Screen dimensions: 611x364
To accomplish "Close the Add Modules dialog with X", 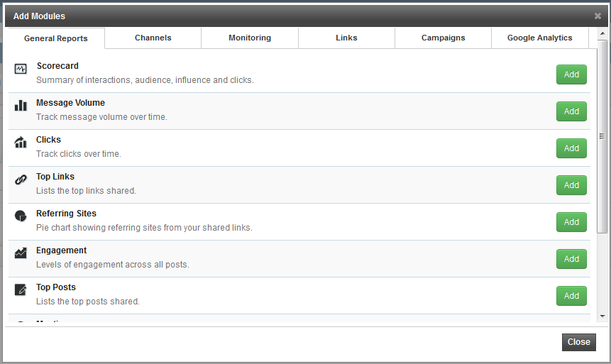I will point(598,16).
